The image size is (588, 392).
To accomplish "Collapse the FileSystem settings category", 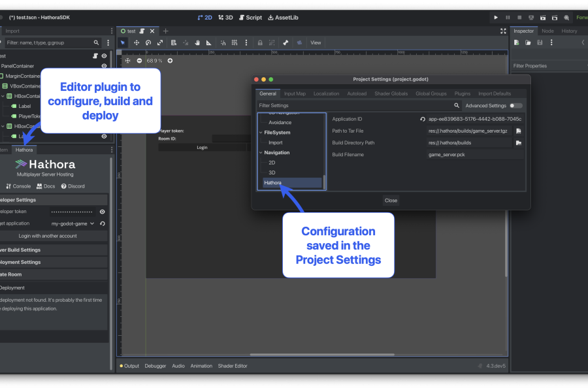I will tap(261, 133).
